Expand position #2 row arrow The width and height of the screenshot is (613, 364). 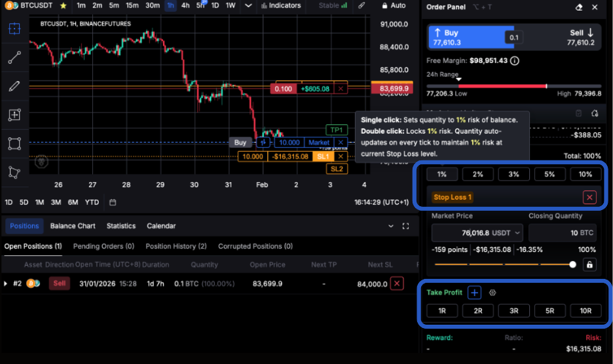tap(5, 283)
